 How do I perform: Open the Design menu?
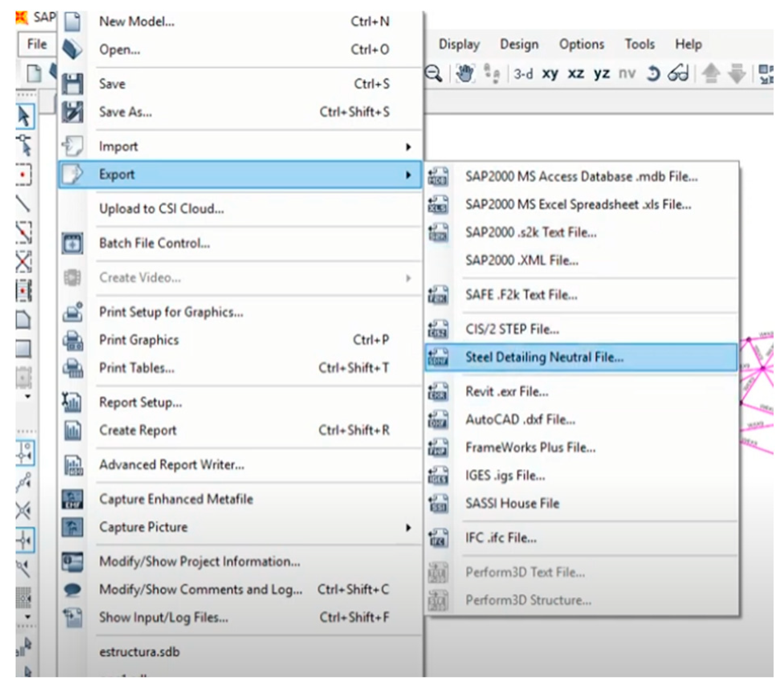[x=519, y=44]
